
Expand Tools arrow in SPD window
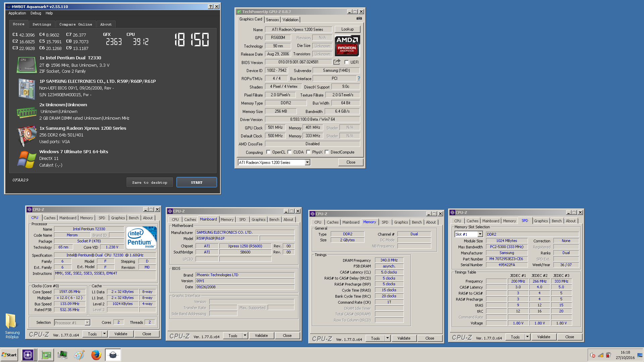tap(527, 337)
